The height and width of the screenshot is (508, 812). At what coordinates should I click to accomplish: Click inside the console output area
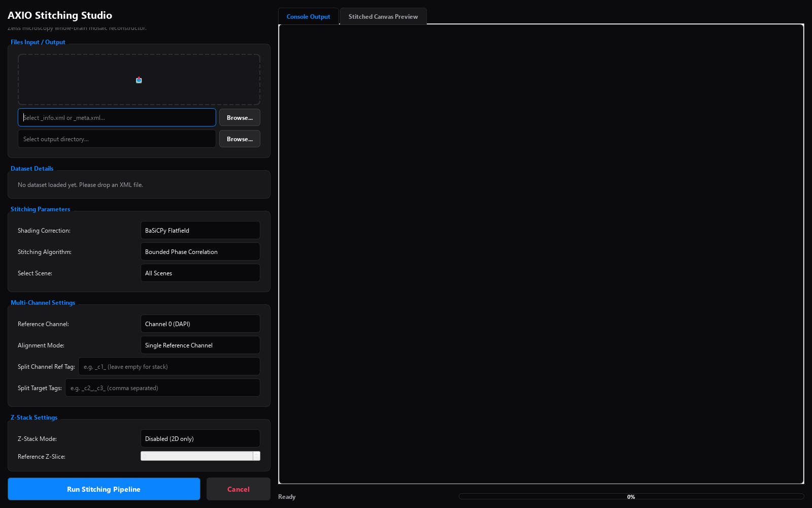[541, 254]
